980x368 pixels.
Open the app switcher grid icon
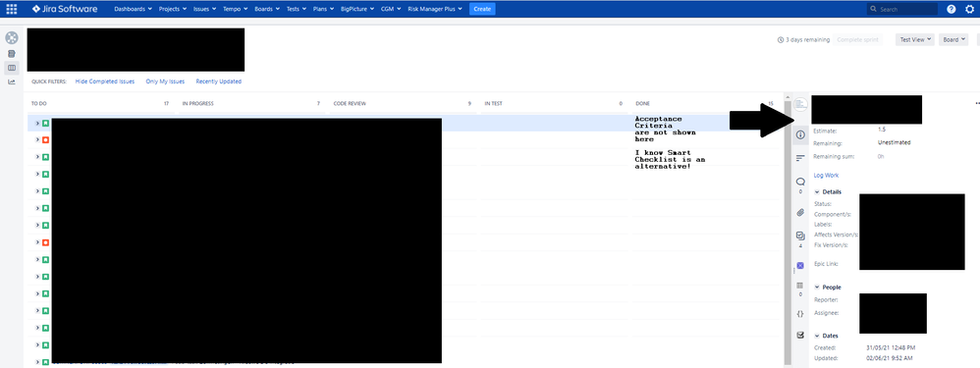[x=11, y=9]
